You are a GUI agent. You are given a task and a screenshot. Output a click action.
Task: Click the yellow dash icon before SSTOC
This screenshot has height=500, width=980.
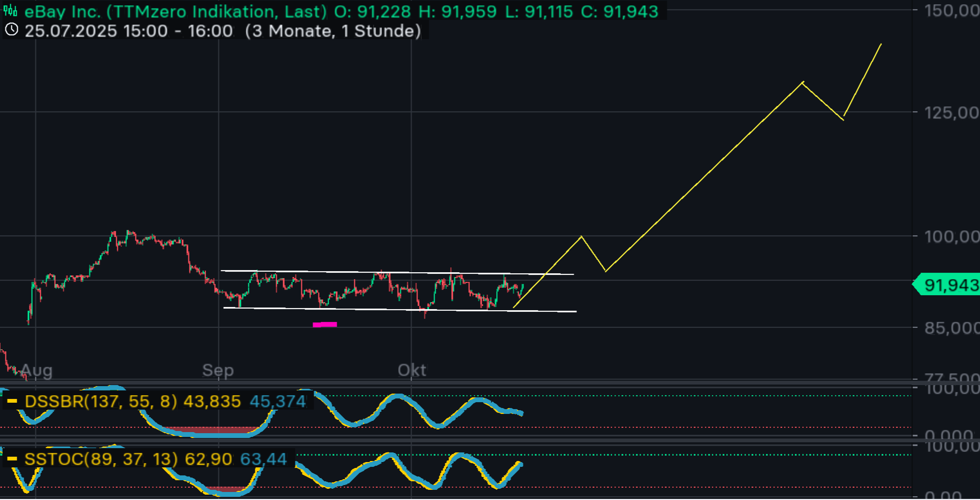[x=12, y=459]
